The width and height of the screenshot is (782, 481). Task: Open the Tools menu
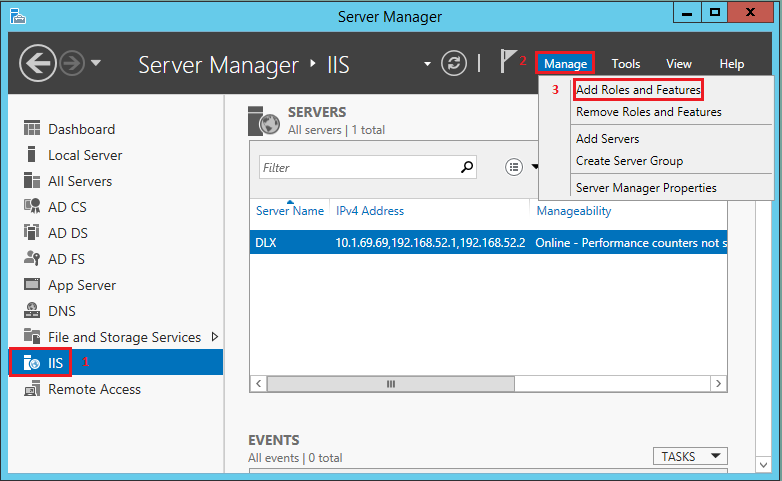[626, 64]
